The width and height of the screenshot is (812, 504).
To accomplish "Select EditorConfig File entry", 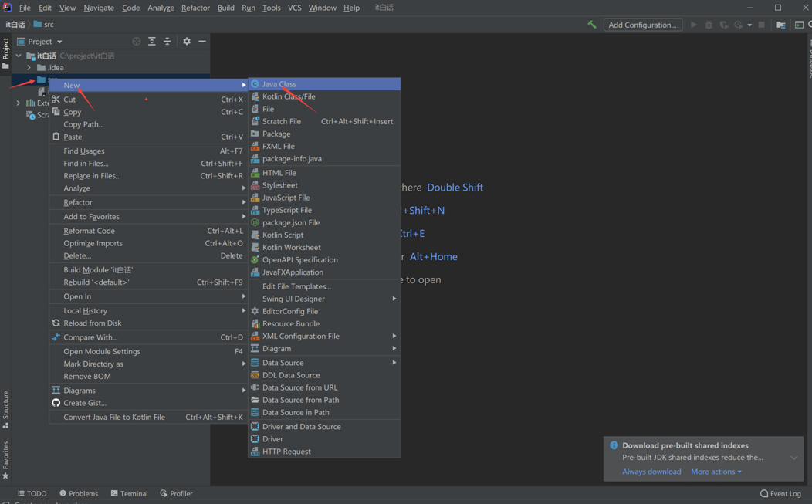I will click(325, 311).
